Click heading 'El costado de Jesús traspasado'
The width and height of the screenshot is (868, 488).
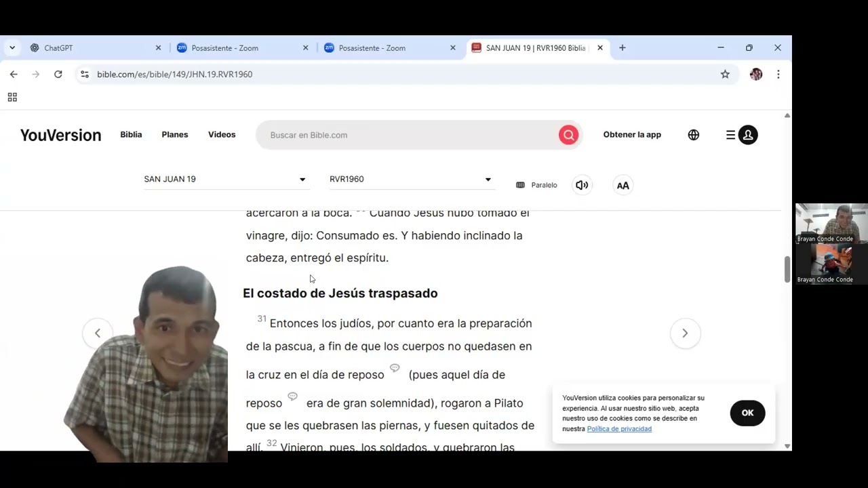(x=340, y=293)
